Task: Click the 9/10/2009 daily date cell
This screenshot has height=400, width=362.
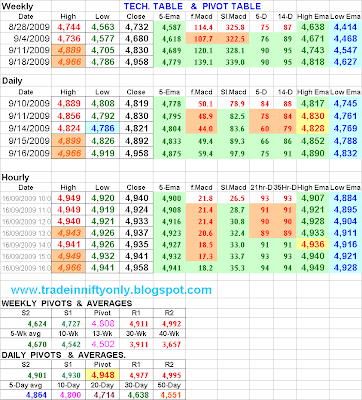Action: [26, 104]
